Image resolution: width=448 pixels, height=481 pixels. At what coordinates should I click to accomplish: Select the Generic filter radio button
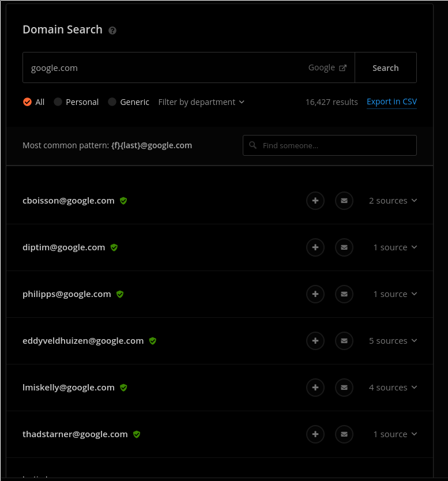pos(112,102)
